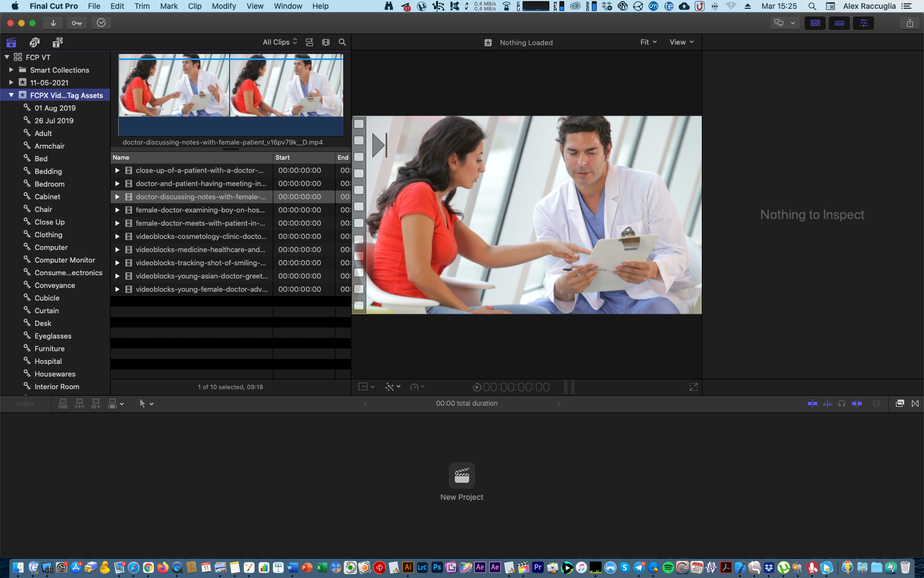Image resolution: width=924 pixels, height=578 pixels.
Task: Open the All Clips filter dropdown
Action: (280, 42)
